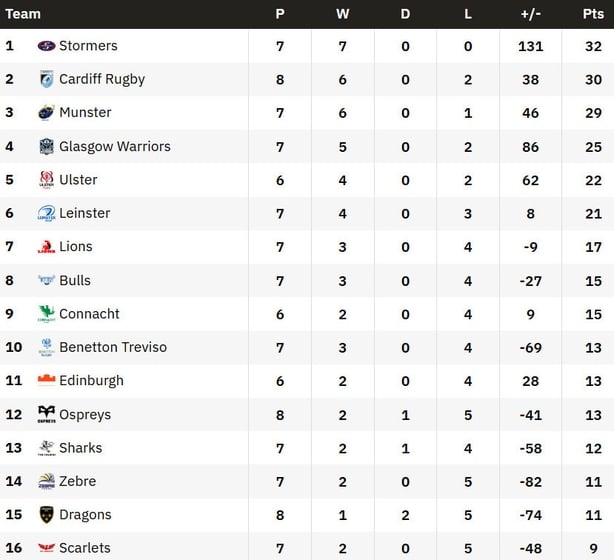This screenshot has height=560, width=614.
Task: Click the Connacht crest icon
Action: [46, 314]
